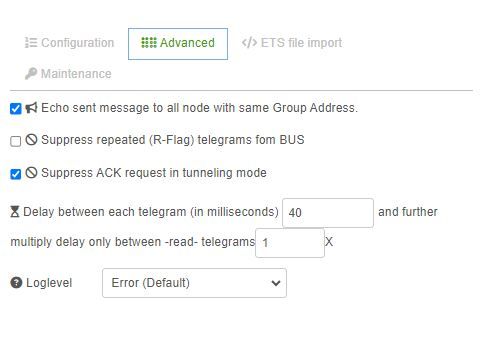Enable Suppress repeated R-Flag telegrams checkbox
The height and width of the screenshot is (364, 487).
16,141
